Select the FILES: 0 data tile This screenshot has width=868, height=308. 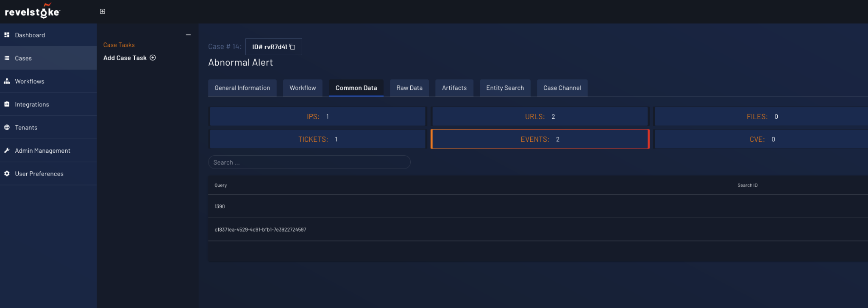pos(761,117)
